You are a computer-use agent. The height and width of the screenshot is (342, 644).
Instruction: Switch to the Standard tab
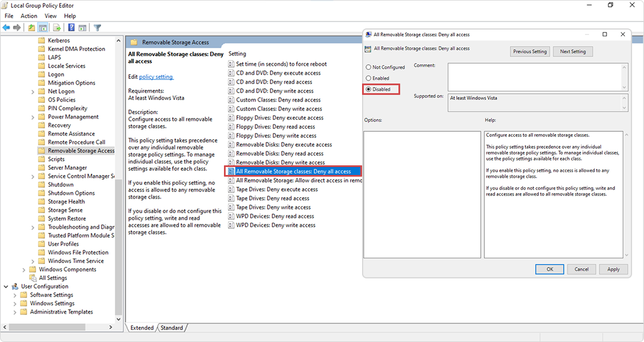(x=172, y=328)
